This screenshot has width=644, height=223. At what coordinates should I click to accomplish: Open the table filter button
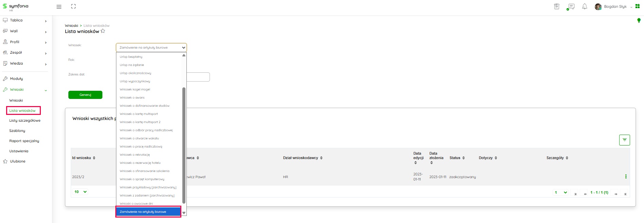(624, 140)
